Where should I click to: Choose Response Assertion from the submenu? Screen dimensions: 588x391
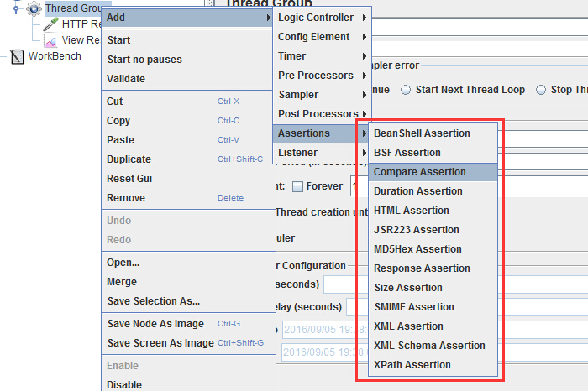pyautogui.click(x=433, y=268)
